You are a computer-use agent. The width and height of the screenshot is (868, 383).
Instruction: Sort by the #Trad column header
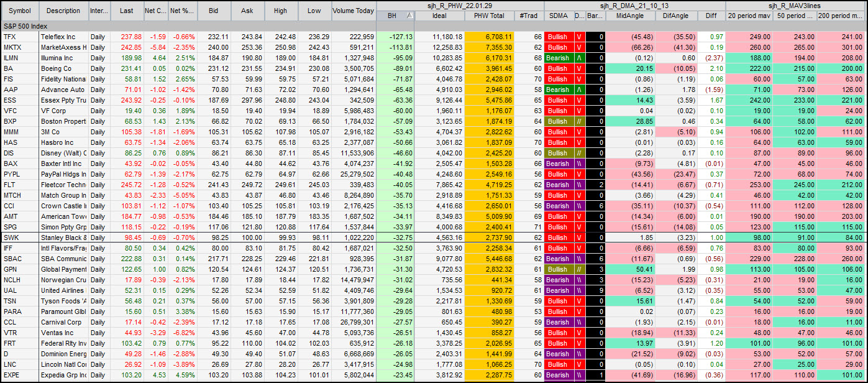529,16
